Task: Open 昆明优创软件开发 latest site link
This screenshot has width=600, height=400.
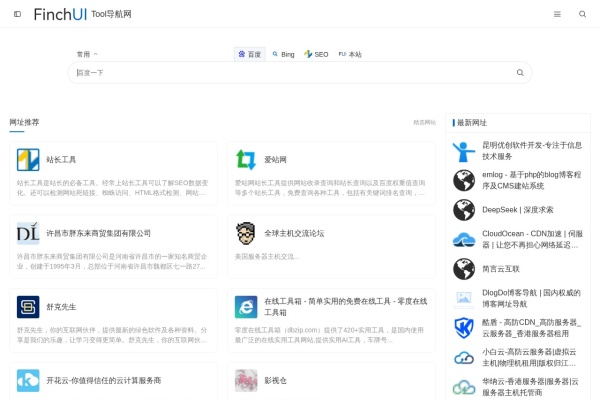Action: pos(532,151)
